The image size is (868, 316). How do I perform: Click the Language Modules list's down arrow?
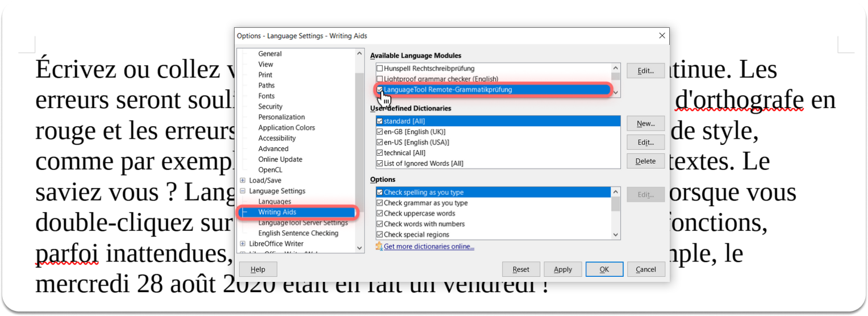pyautogui.click(x=616, y=92)
